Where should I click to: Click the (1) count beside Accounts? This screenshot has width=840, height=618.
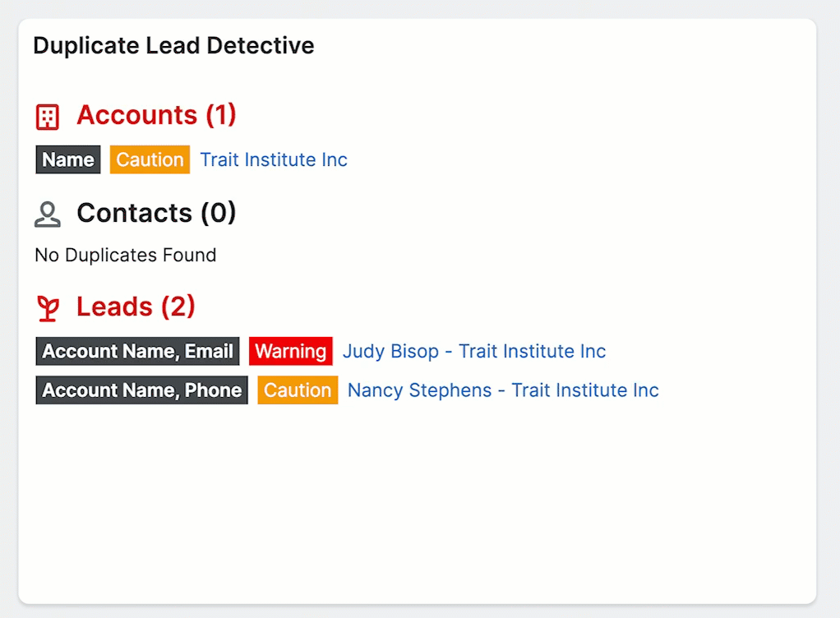click(x=220, y=115)
